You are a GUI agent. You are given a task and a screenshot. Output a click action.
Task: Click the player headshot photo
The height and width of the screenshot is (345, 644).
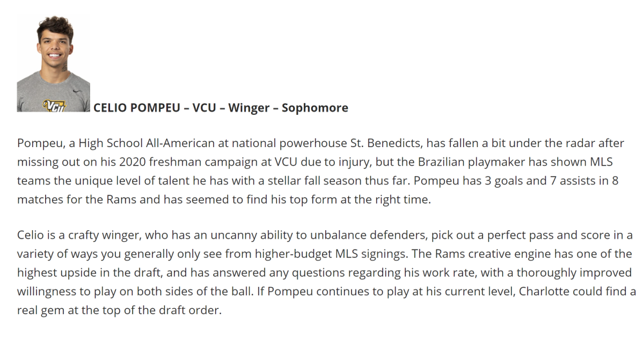[x=53, y=64]
